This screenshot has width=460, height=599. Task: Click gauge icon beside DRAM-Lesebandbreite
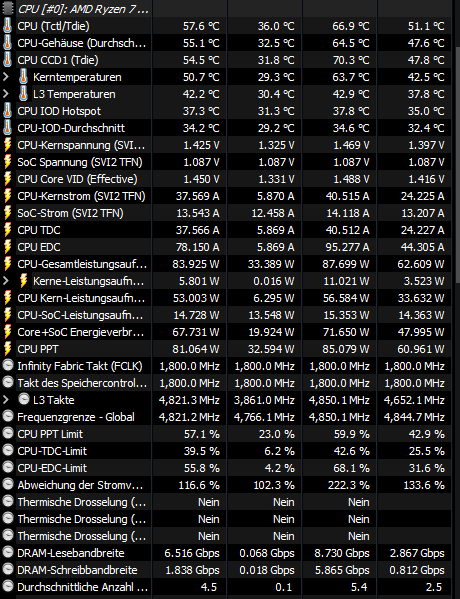pos(8,552)
